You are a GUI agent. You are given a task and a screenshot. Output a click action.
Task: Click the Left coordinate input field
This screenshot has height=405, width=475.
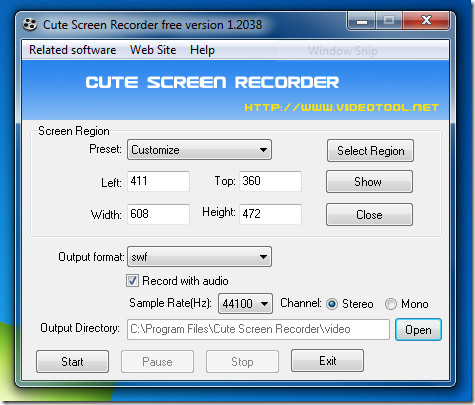click(158, 181)
